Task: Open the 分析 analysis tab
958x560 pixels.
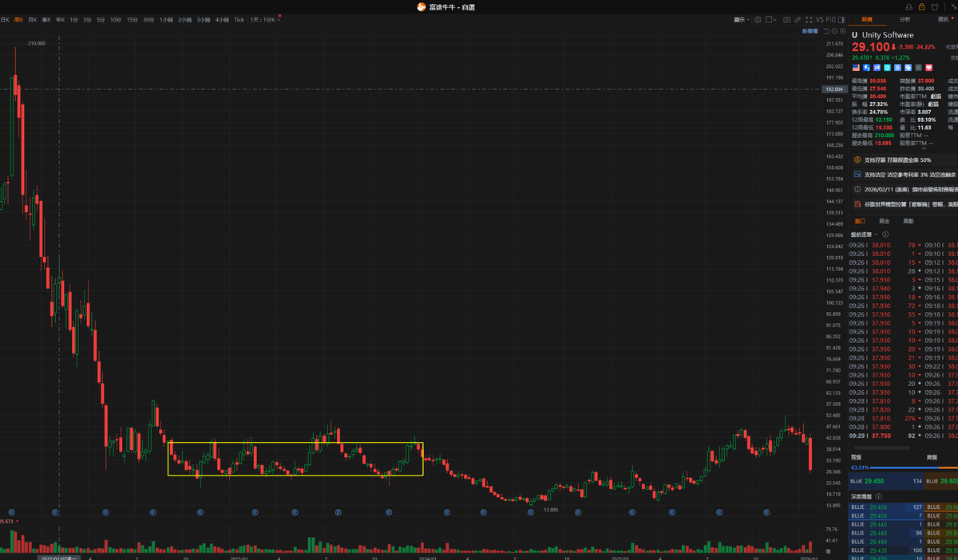Action: (x=905, y=19)
